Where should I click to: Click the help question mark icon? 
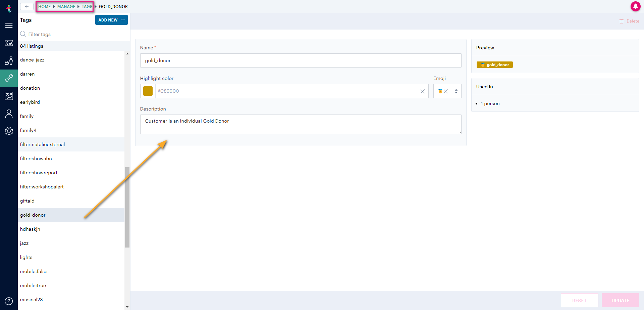point(9,301)
